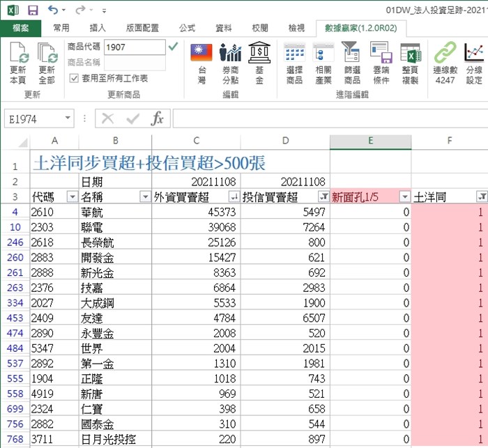488x448 pixels.
Task: Open the 選擇商品 grid icon
Action: [x=294, y=52]
